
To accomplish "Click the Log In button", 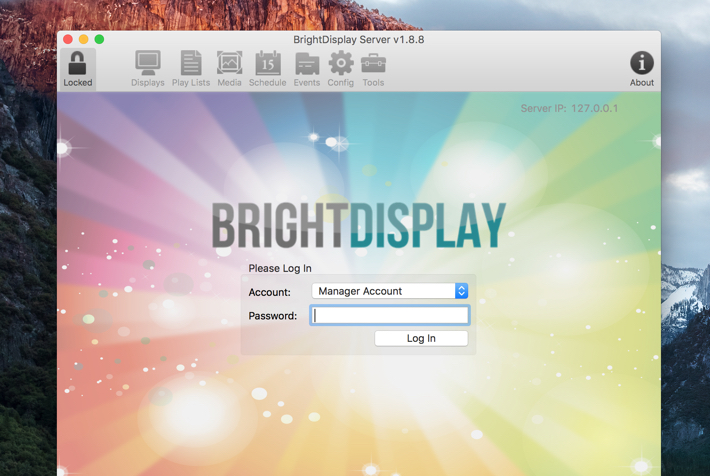I will [x=421, y=338].
